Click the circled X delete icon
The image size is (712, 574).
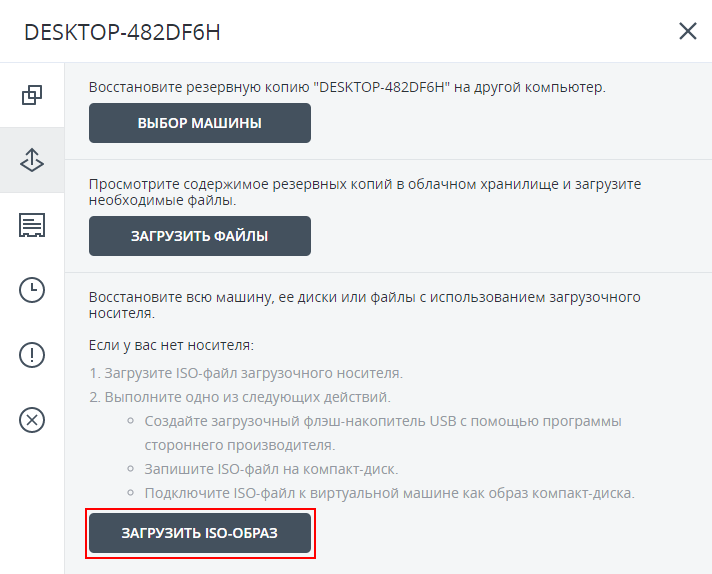tap(32, 420)
